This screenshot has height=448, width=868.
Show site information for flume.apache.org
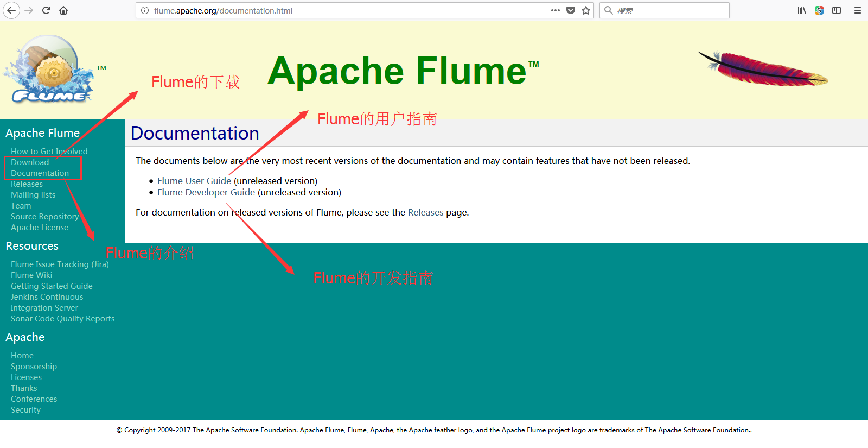point(145,10)
